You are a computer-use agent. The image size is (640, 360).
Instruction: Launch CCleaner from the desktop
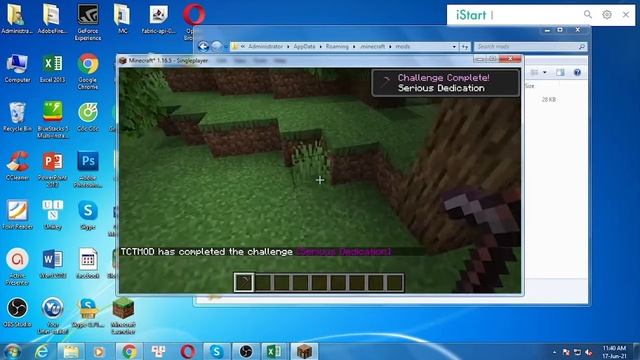tap(17, 167)
